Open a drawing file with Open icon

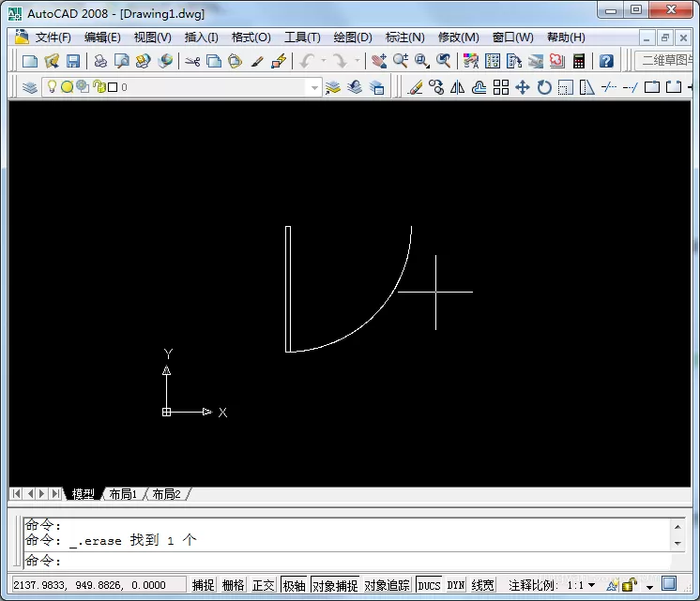(52, 61)
